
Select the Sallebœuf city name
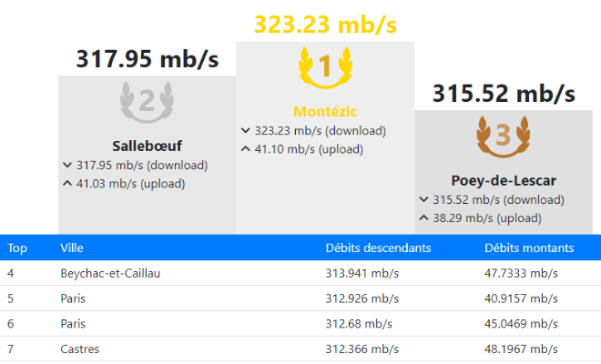coord(147,146)
